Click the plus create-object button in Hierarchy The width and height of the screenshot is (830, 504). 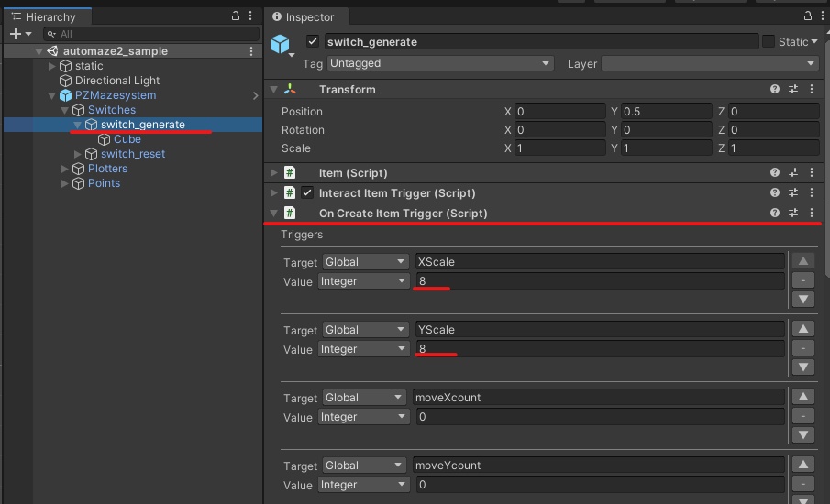point(16,34)
